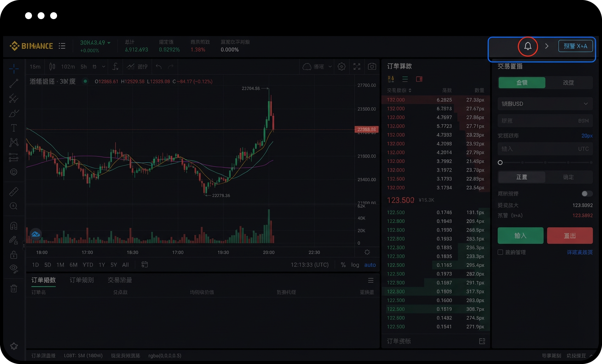Open chart settings gear icon
The height and width of the screenshot is (364, 602).
pyautogui.click(x=341, y=66)
